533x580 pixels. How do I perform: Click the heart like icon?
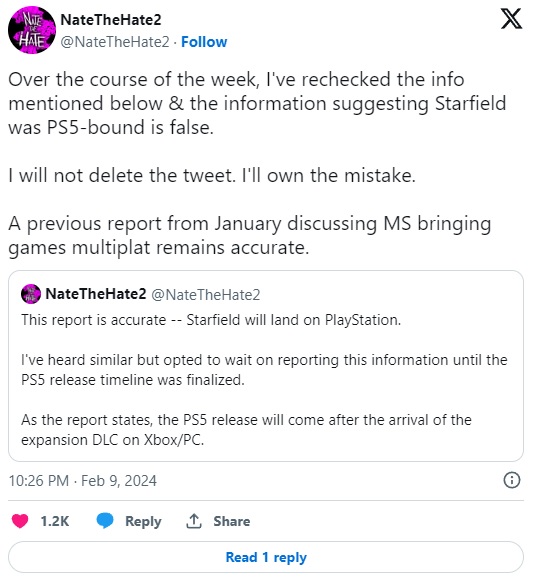[x=20, y=521]
